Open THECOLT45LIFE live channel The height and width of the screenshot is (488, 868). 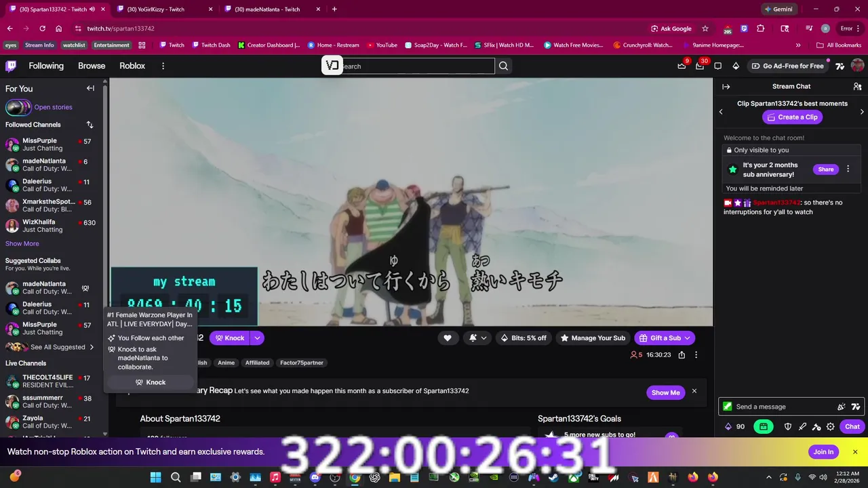tap(50, 381)
